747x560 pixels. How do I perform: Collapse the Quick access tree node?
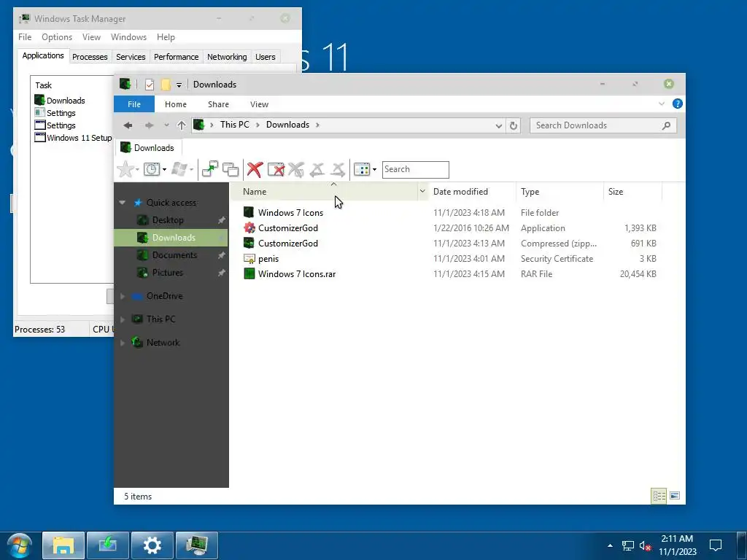pos(123,203)
